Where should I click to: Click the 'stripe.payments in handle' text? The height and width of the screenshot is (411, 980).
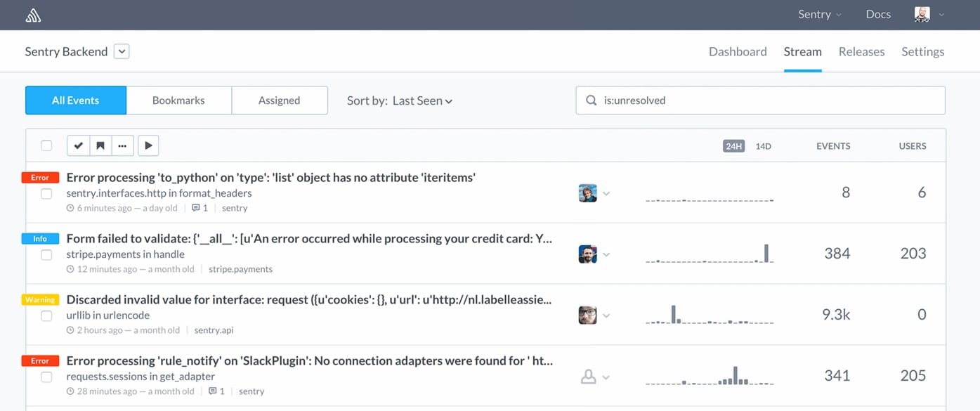[x=126, y=254]
